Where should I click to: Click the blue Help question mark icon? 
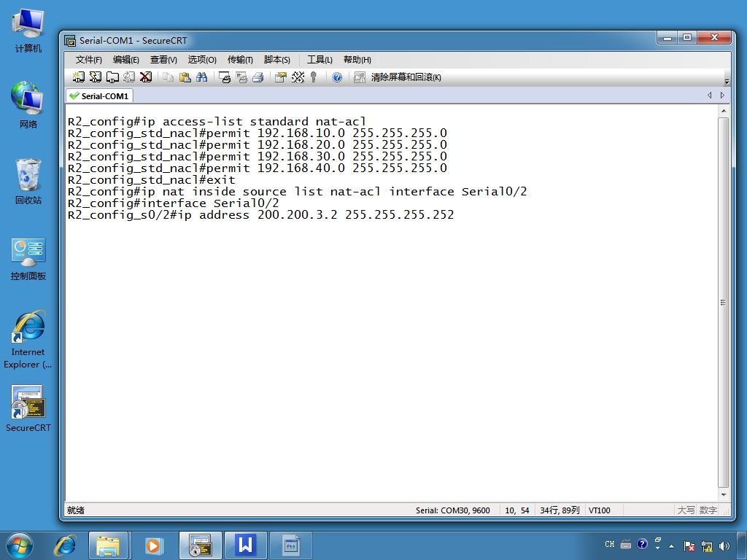point(337,77)
